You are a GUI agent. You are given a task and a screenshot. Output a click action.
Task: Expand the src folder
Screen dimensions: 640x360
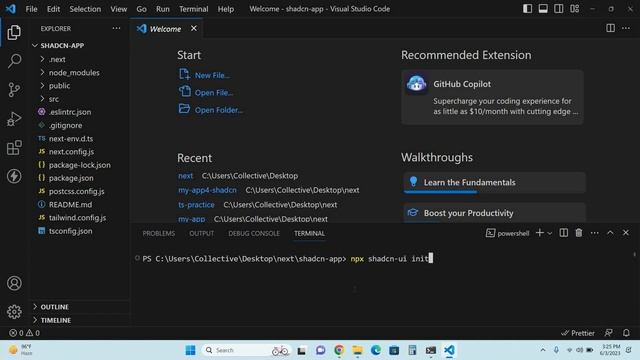click(x=80, y=99)
